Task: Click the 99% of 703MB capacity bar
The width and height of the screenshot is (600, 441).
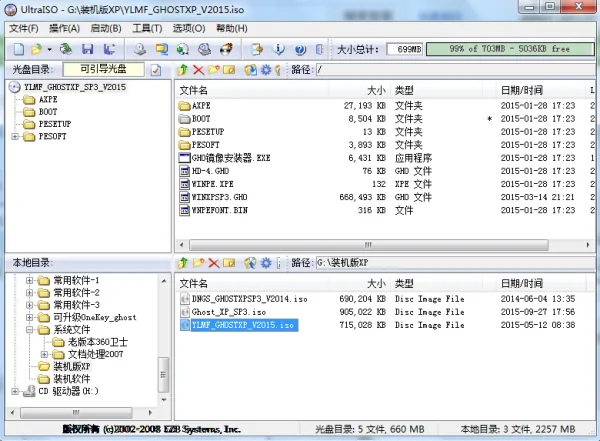Action: click(510, 49)
